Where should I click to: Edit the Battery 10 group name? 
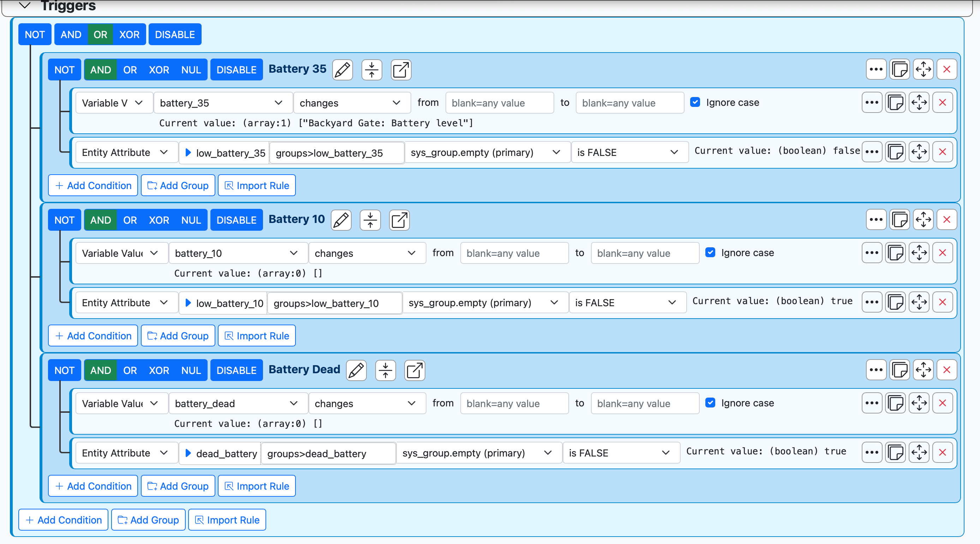coord(341,220)
